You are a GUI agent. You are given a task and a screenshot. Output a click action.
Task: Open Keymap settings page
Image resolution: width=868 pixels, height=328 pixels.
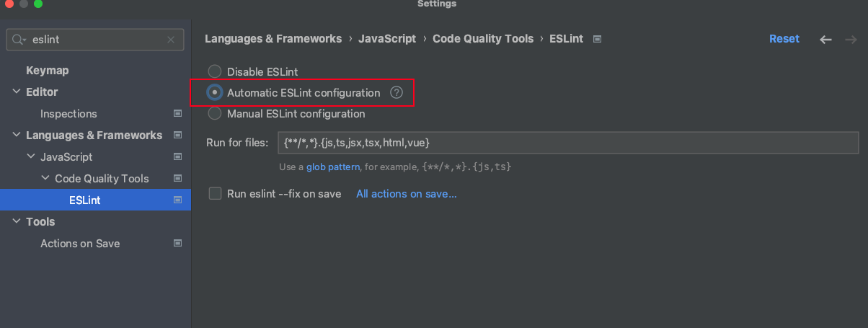[48, 70]
